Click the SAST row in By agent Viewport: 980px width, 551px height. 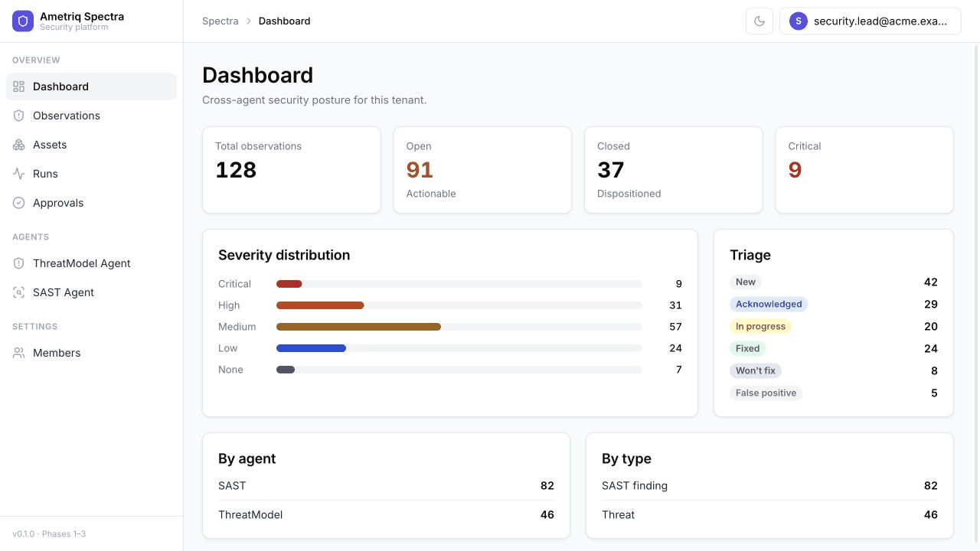[386, 485]
